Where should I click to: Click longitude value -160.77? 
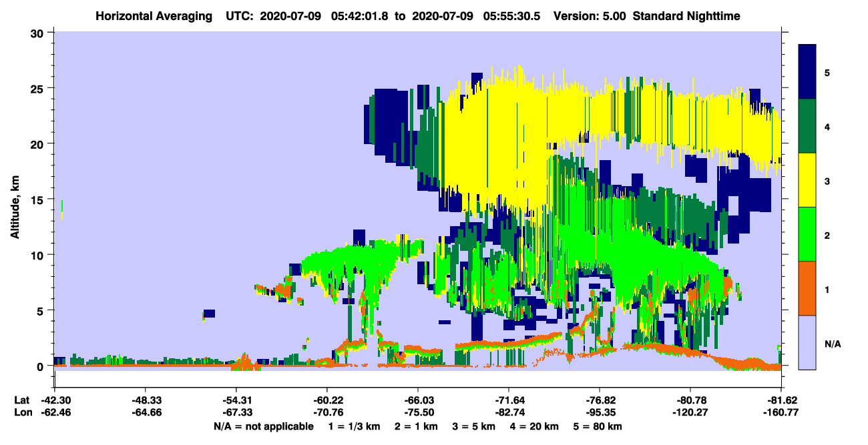pyautogui.click(x=781, y=412)
